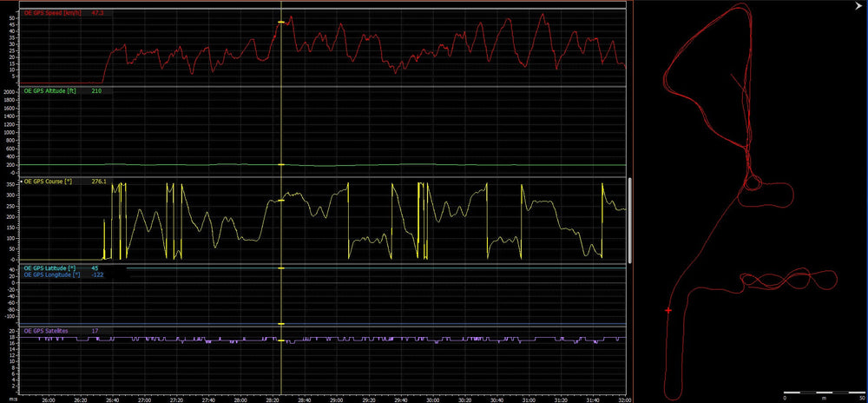Click the yellow cursor marker on course trace
Screen dimensions: 868x403
(x=280, y=201)
